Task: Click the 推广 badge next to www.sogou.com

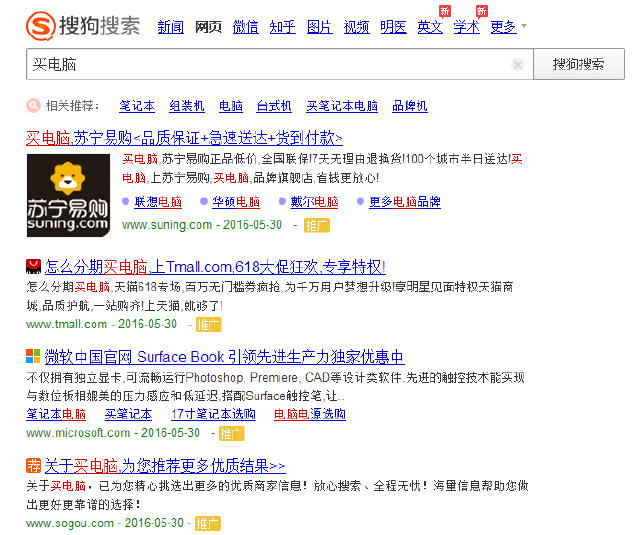Action: [x=208, y=523]
